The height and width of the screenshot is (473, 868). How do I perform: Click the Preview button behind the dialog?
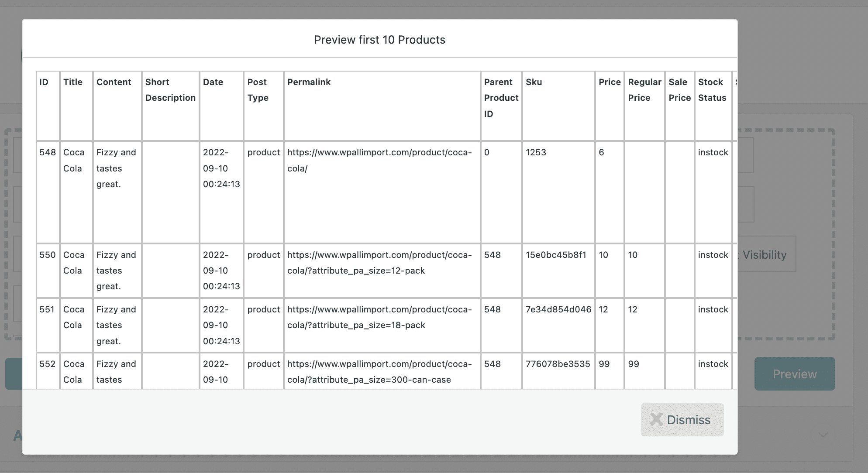pyautogui.click(x=794, y=374)
